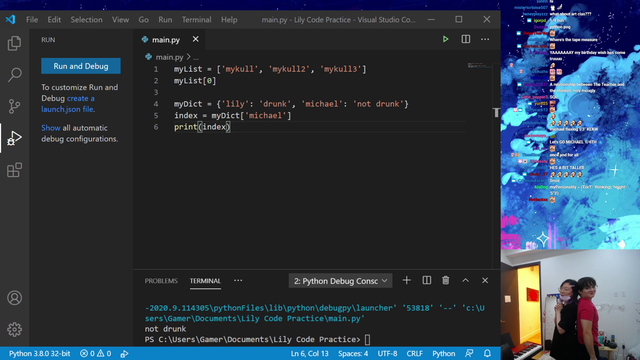Open the Explorer view in activity bar
This screenshot has width=640, height=360.
point(14,43)
